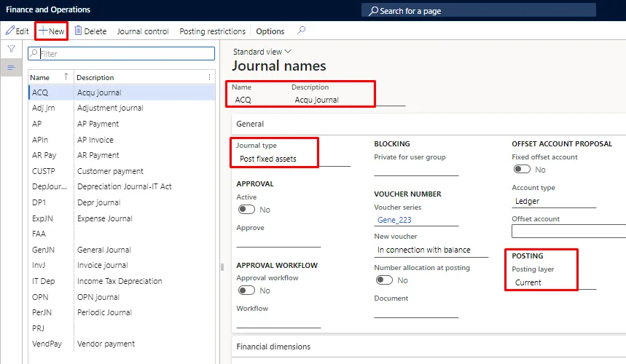Click the Private for user group field
Image resolution: width=626 pixels, height=364 pixels.
(x=416, y=170)
